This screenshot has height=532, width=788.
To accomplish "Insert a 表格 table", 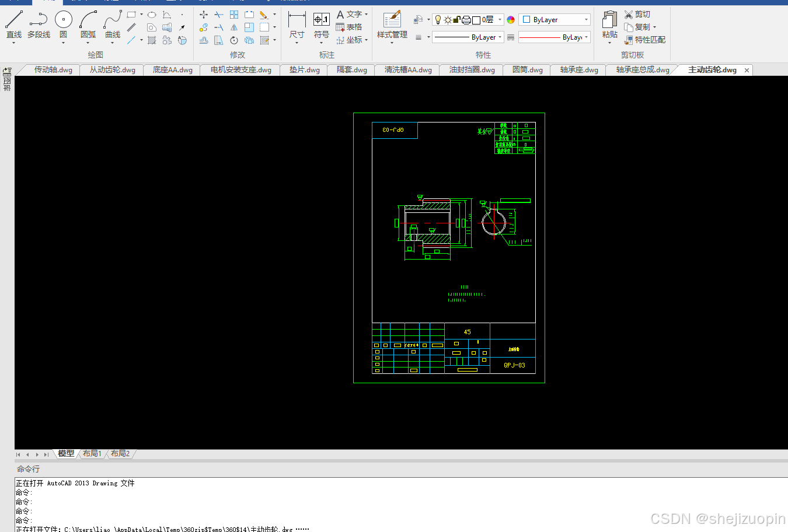I will (x=349, y=27).
